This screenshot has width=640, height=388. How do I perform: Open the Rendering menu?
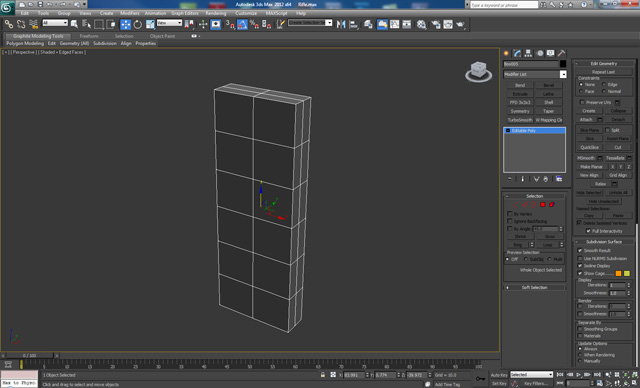[x=216, y=13]
